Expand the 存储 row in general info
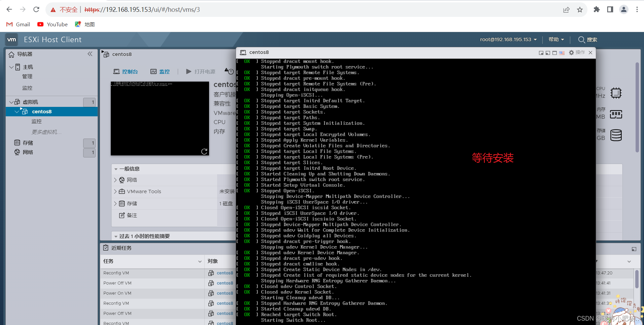Image resolution: width=644 pixels, height=325 pixels. point(115,204)
